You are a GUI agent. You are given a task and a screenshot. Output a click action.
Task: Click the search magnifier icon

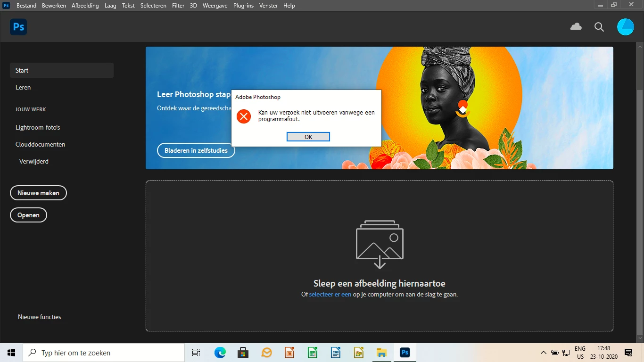coord(599,27)
